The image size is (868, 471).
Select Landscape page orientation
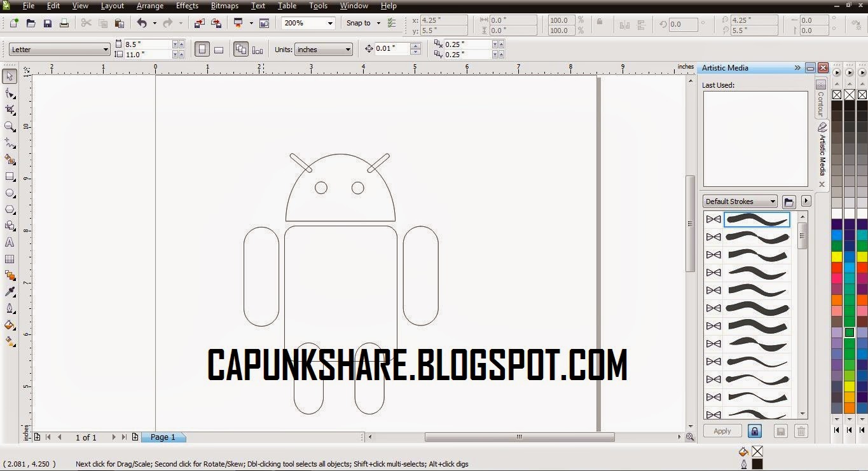click(x=219, y=50)
